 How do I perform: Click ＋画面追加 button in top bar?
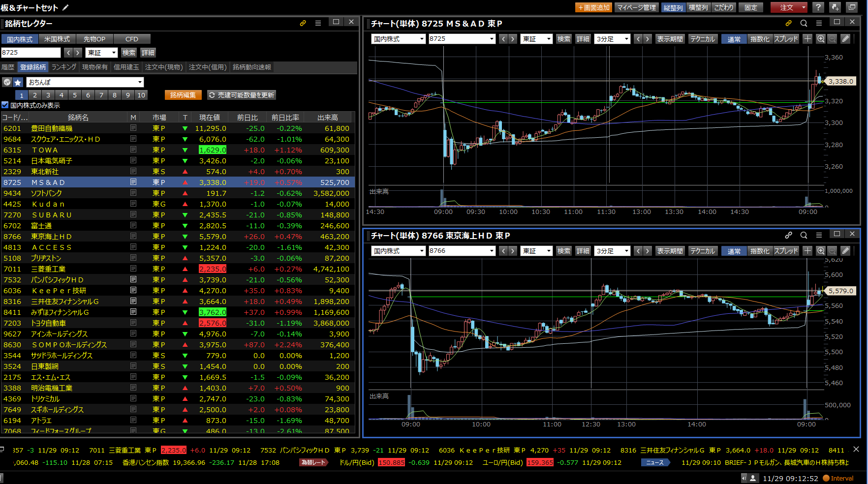(x=593, y=7)
